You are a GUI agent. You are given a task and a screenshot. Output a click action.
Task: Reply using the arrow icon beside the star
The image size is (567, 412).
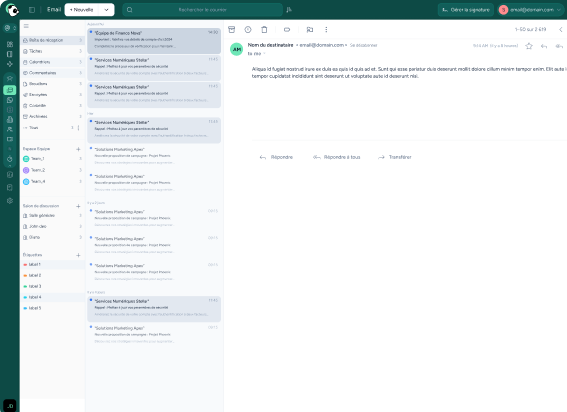(544, 46)
